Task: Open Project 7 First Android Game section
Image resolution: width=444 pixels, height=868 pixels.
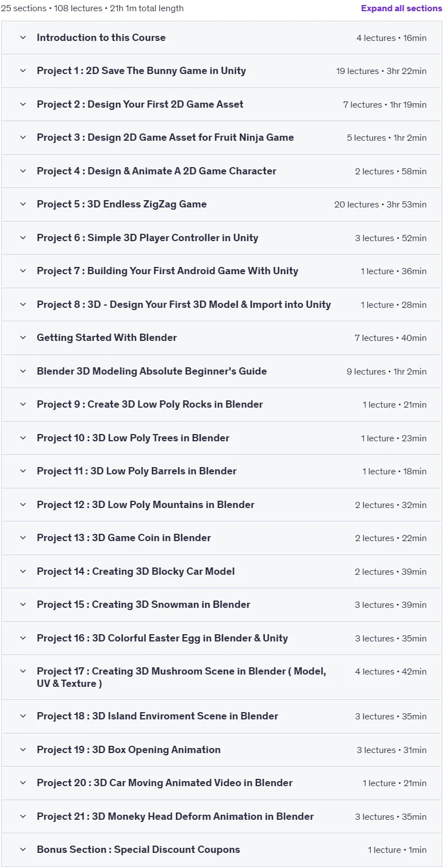Action: point(221,271)
